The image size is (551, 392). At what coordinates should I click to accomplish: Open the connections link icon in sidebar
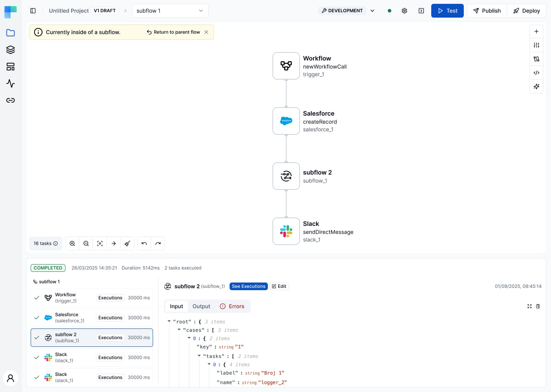(10, 100)
